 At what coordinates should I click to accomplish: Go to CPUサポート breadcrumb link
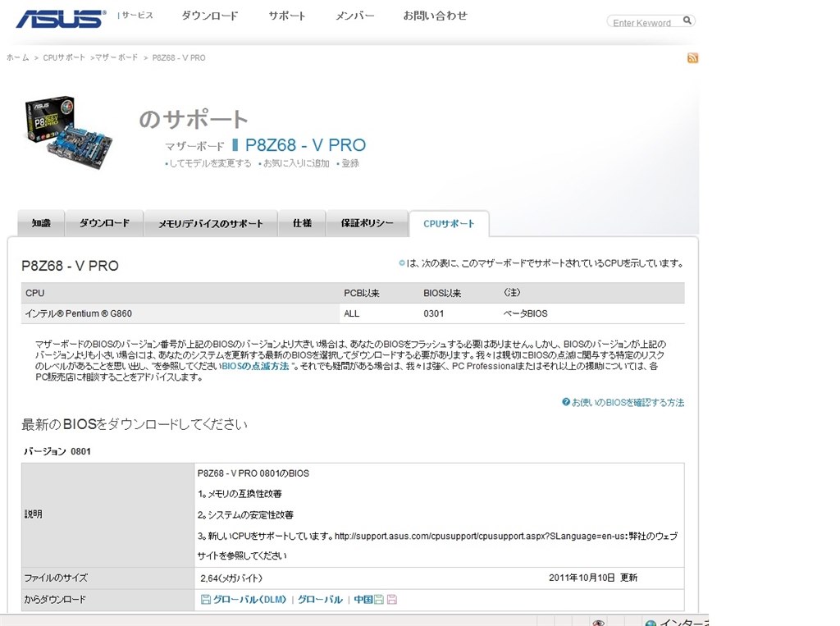(x=64, y=57)
